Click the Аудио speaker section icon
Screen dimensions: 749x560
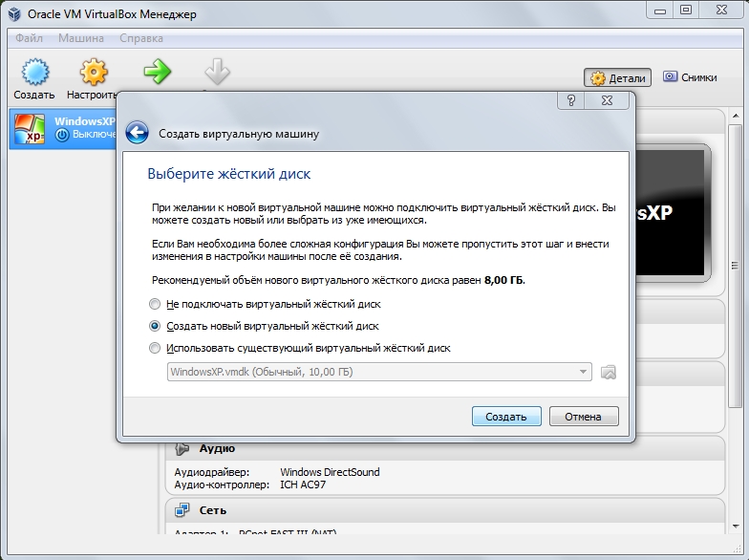[x=182, y=449]
